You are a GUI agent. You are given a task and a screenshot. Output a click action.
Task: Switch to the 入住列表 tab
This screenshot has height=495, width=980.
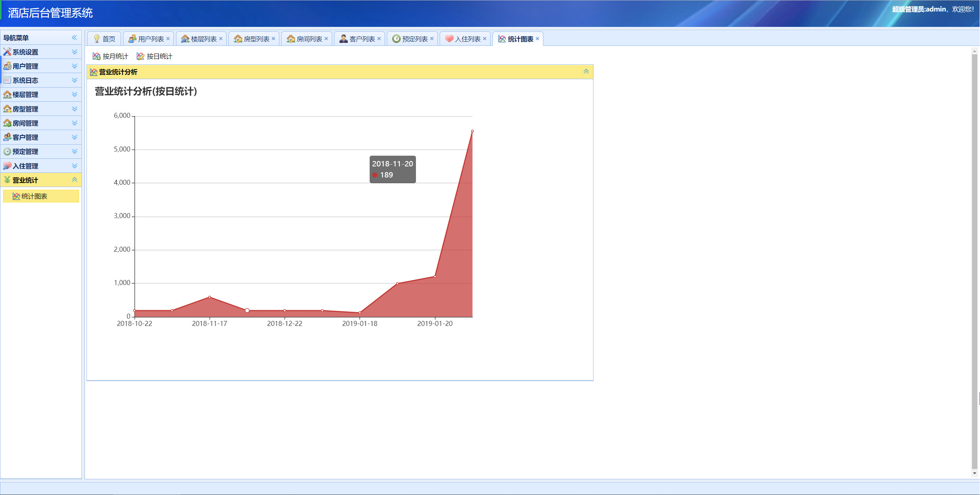click(x=465, y=39)
